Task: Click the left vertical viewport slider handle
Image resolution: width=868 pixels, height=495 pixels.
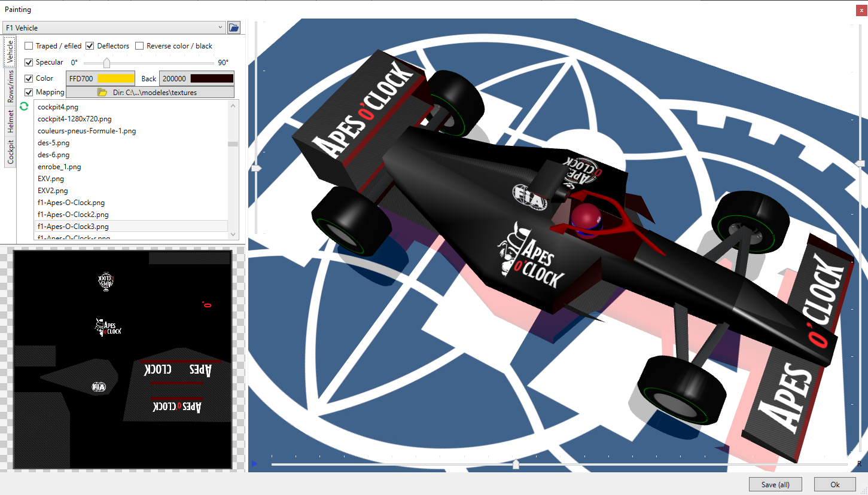Action: click(257, 169)
